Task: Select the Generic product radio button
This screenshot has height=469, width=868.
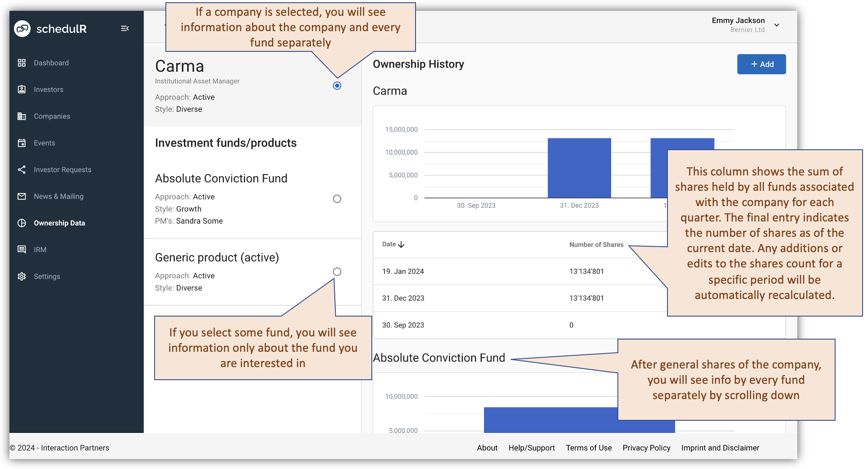Action: [337, 271]
